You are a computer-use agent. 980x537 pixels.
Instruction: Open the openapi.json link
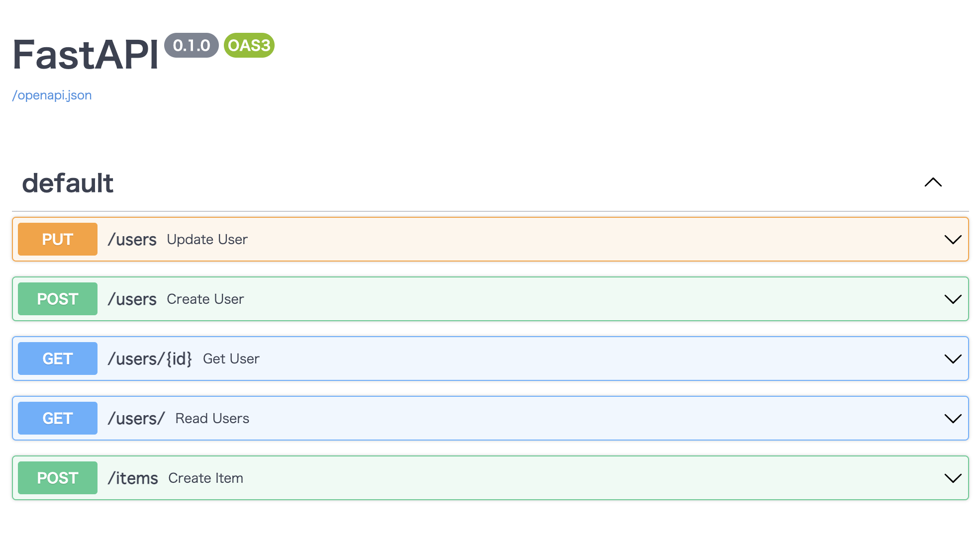[x=52, y=94]
